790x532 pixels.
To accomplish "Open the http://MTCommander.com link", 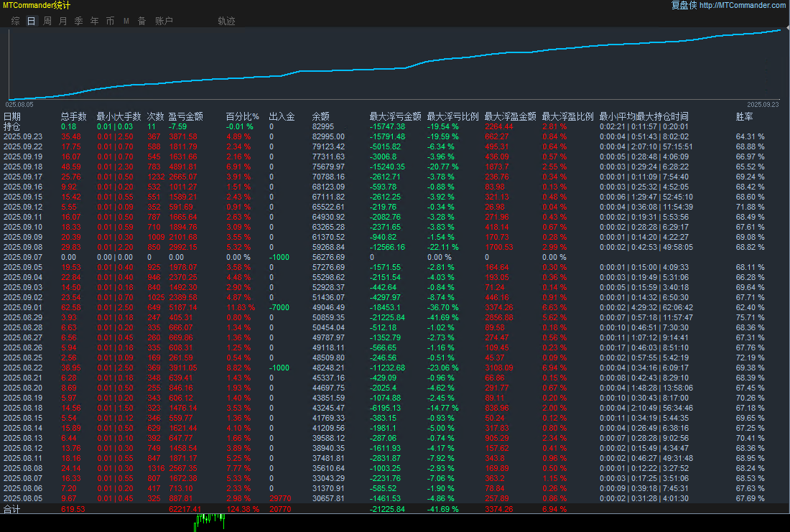I will (742, 5).
